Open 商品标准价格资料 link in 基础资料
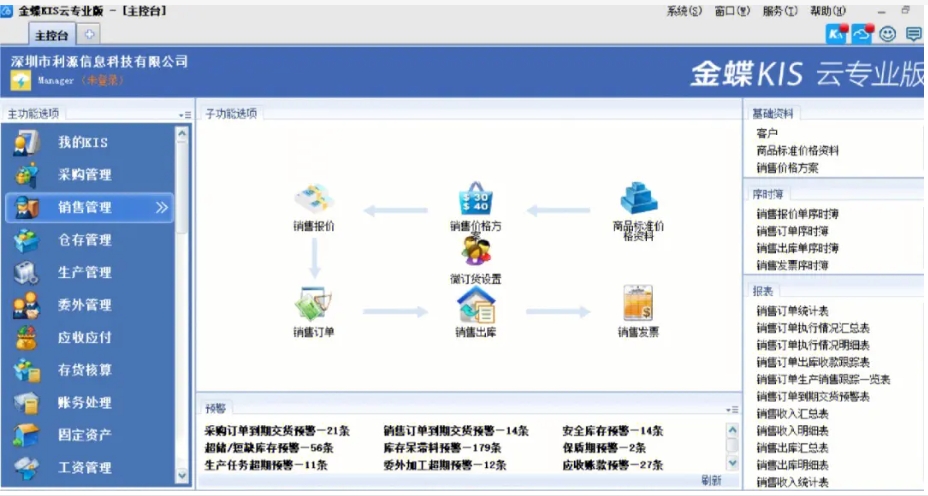This screenshot has width=928, height=496. 797,151
